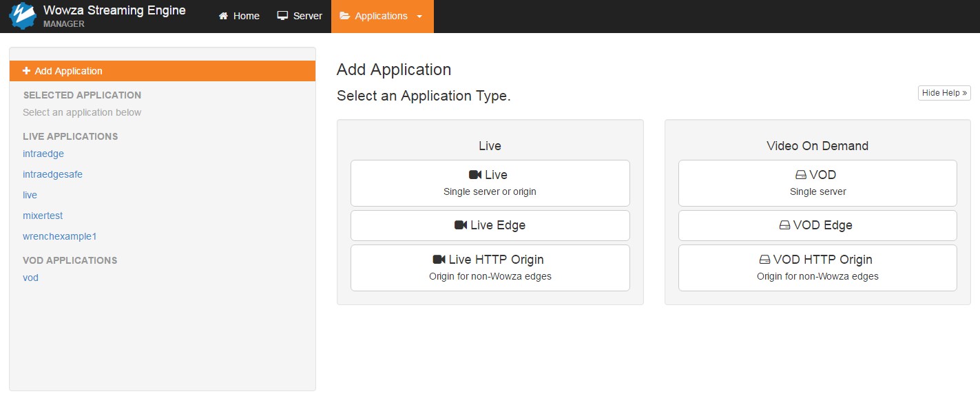Click the plus icon beside Add Application
Viewport: 980px width, 396px height.
26,71
